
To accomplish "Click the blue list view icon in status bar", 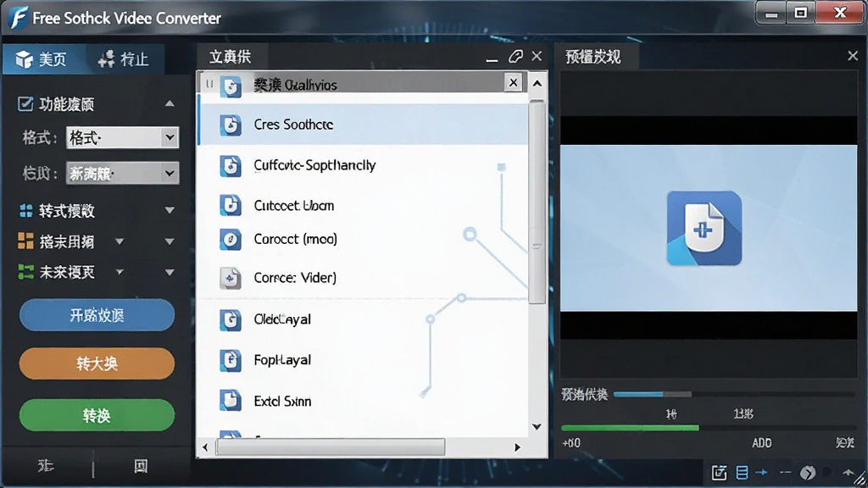I will 742,473.
